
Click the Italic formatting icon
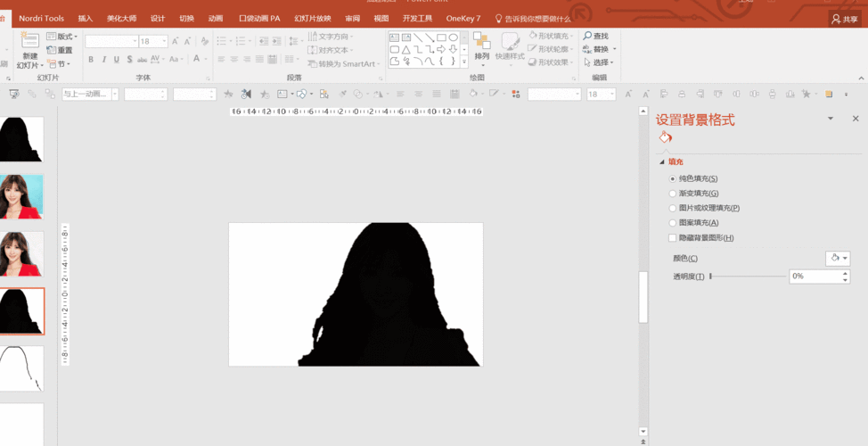(x=104, y=60)
